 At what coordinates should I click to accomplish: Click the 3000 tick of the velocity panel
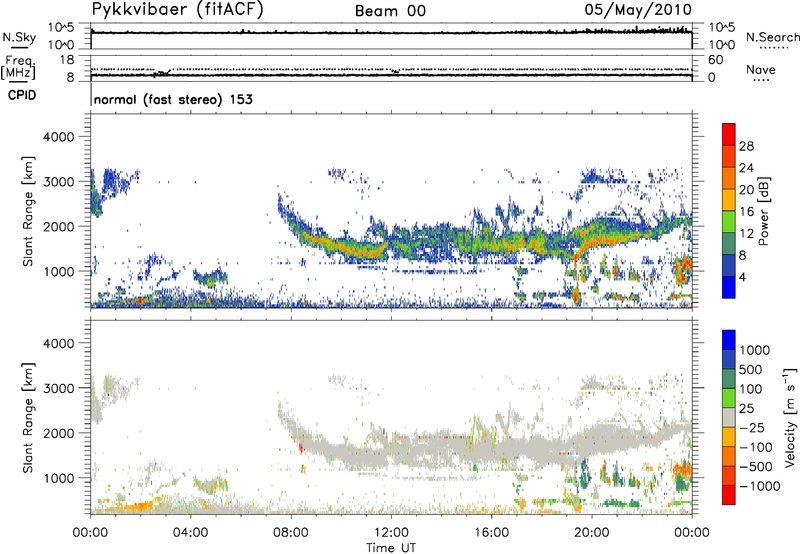[58, 388]
